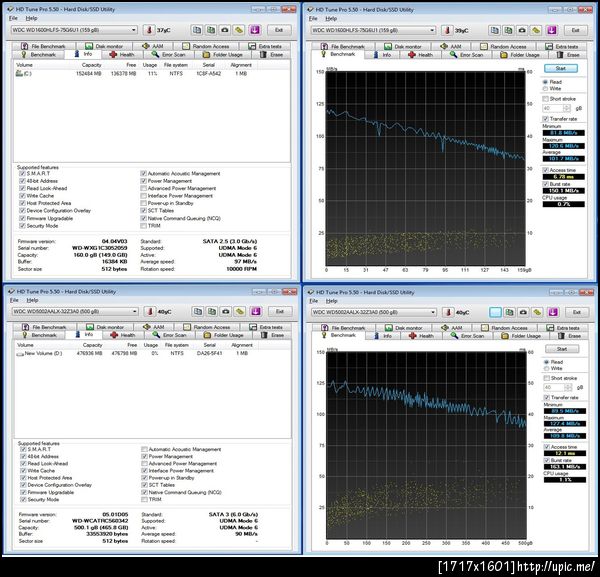Toggle Transfer rate checkbox in WD1600 Benchmark window
This screenshot has height=577, width=600.
point(545,119)
